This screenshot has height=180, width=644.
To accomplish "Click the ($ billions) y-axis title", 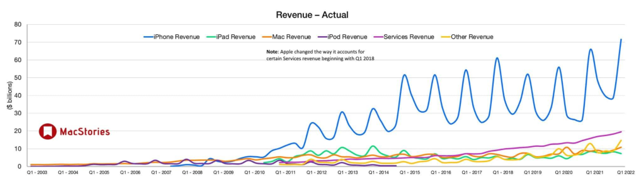I will point(9,96).
